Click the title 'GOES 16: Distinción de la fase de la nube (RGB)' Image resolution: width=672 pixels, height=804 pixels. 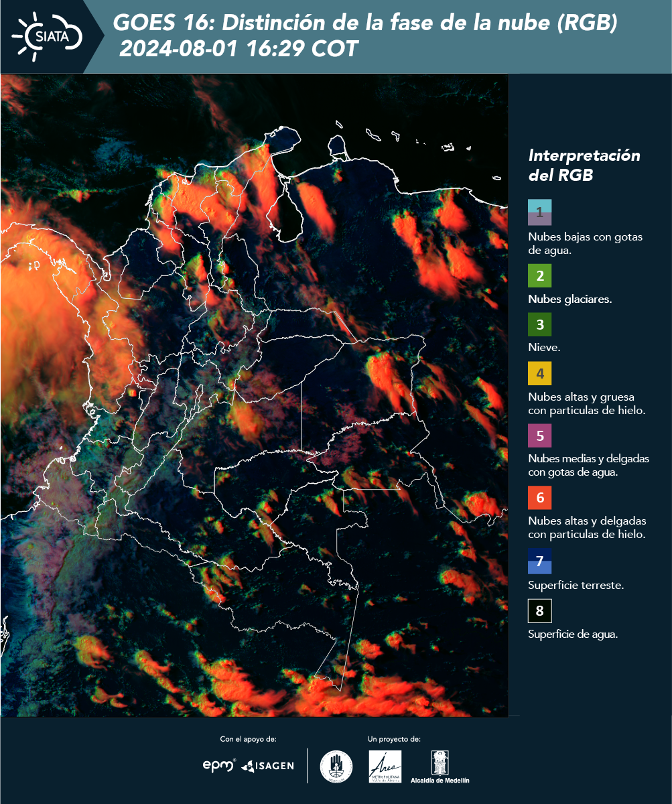[x=365, y=23]
